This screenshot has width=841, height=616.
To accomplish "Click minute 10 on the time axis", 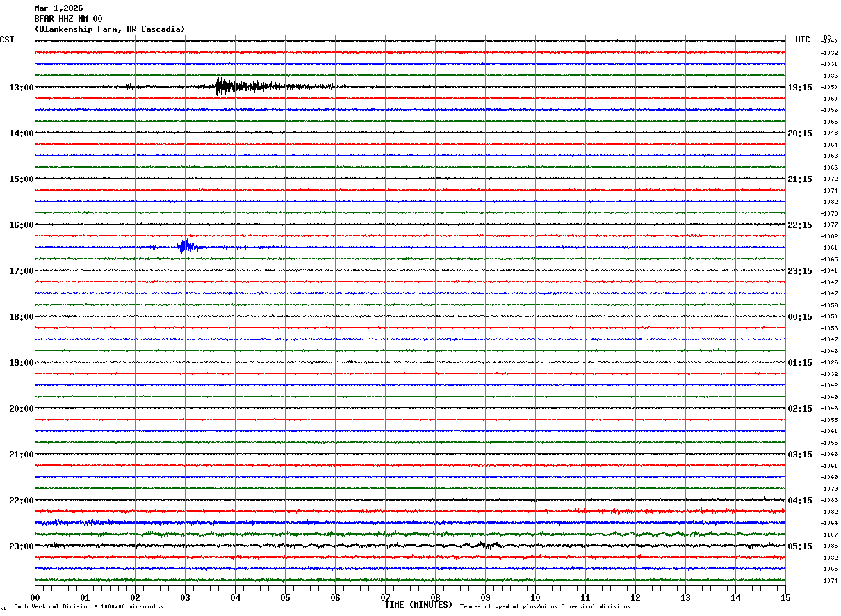I will (535, 597).
